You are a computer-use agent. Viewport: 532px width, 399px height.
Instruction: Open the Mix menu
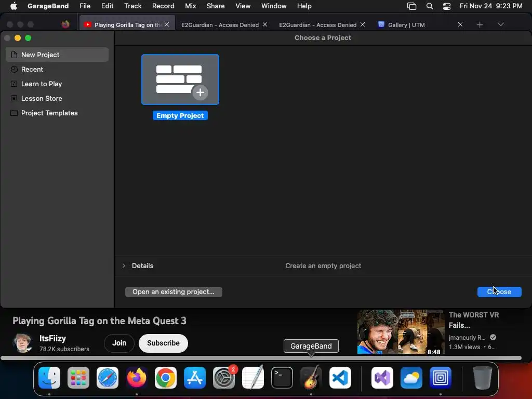[190, 6]
